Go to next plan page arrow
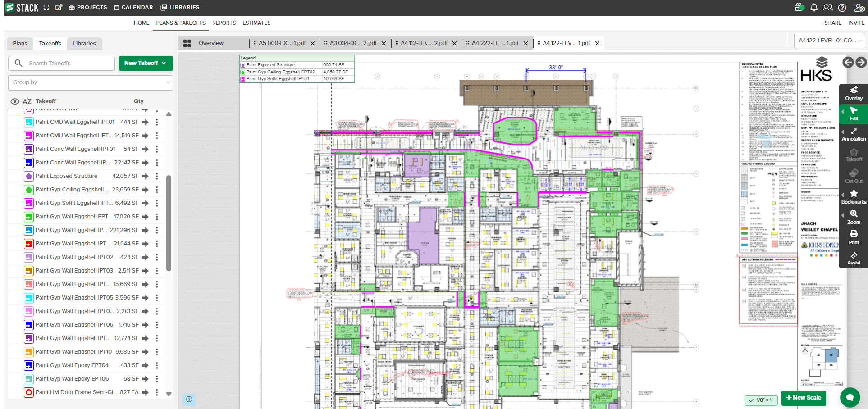868x409 pixels. (x=861, y=63)
